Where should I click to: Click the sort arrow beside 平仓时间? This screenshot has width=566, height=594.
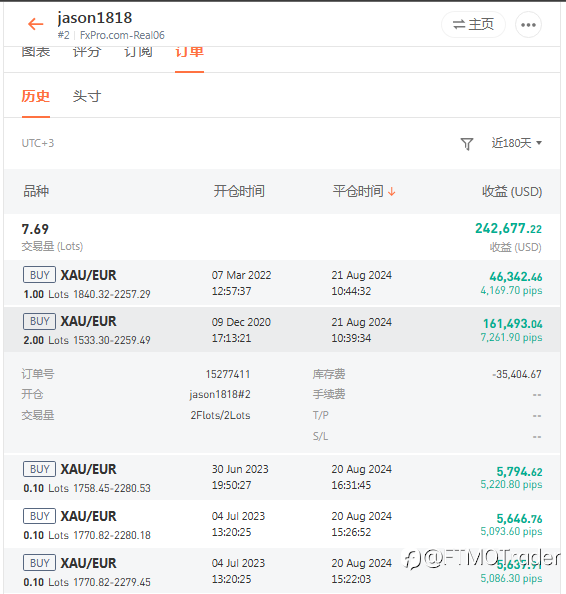click(x=392, y=191)
